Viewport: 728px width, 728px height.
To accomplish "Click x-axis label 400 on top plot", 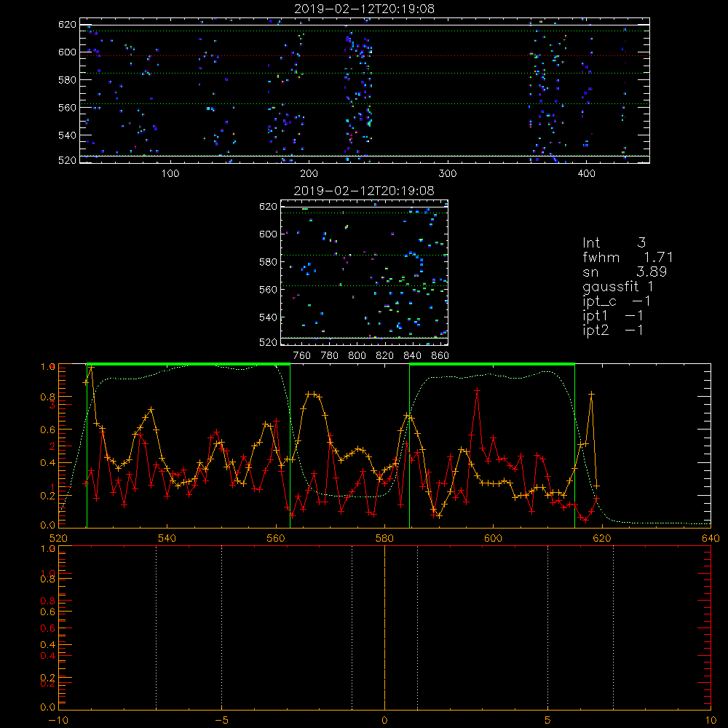I will click(x=586, y=174).
